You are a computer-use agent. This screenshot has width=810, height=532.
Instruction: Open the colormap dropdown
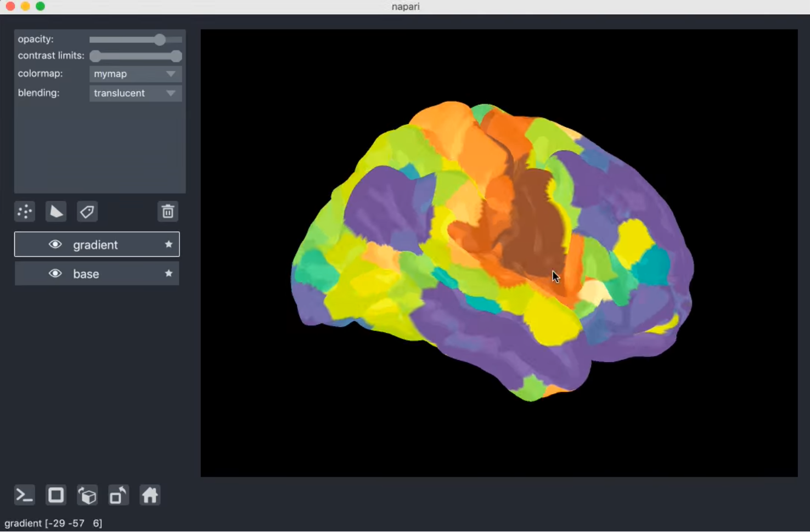coord(135,73)
